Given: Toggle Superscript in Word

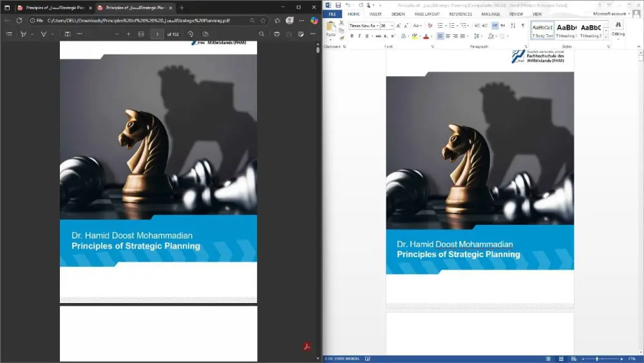Looking at the screenshot, I should tap(393, 36).
